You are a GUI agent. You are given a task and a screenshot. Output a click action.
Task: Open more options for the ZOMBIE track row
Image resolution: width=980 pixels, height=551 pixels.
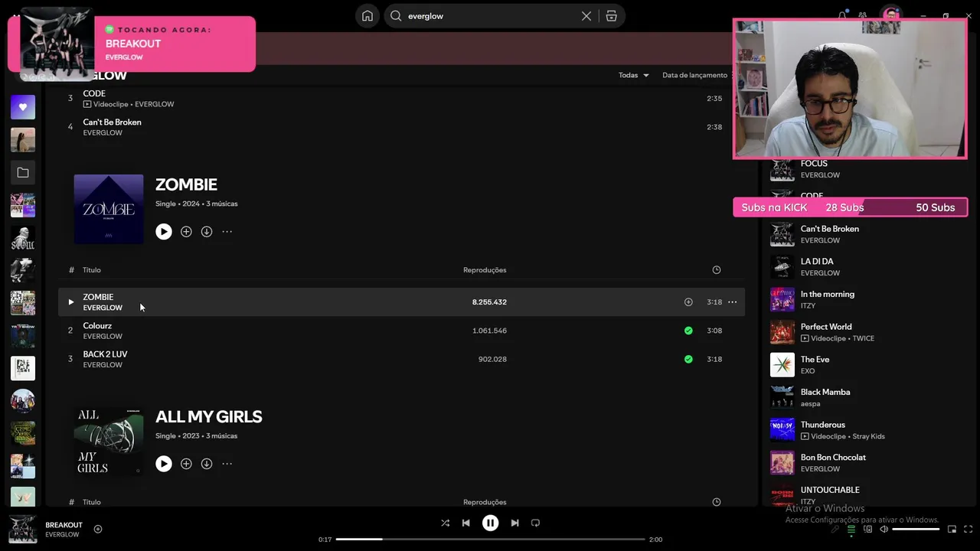(x=732, y=302)
